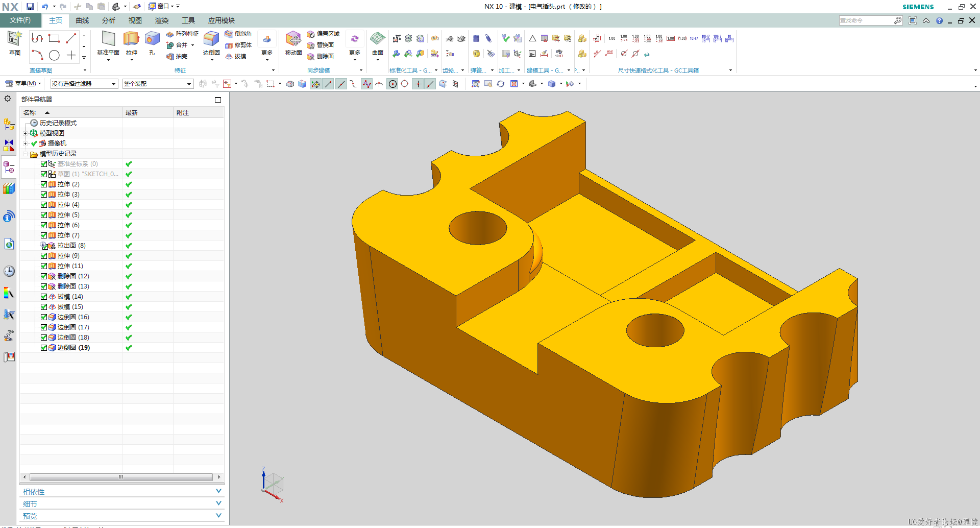Uncheck the 拉伸 (2) feature checkbox
This screenshot has width=980, height=528.
pos(44,184)
